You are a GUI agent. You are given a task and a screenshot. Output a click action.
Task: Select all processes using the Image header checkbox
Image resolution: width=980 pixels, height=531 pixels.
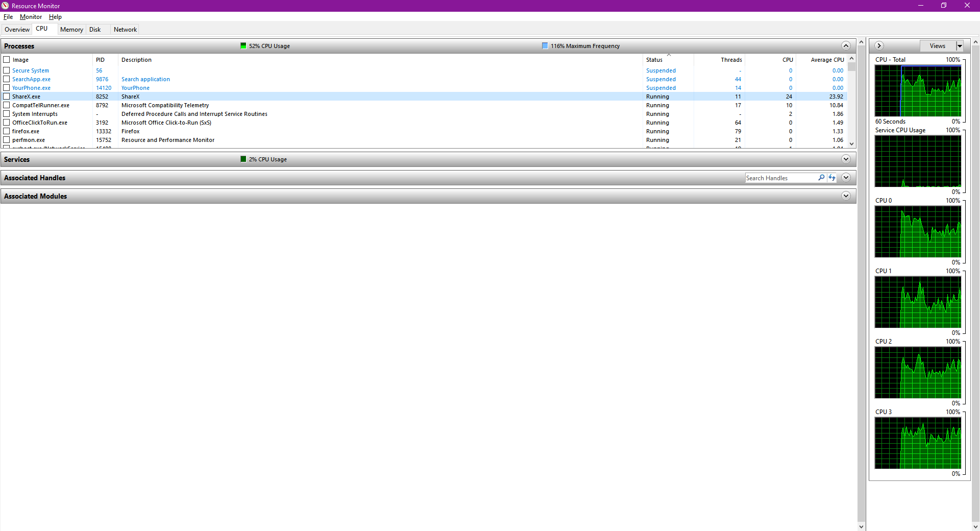[6, 59]
